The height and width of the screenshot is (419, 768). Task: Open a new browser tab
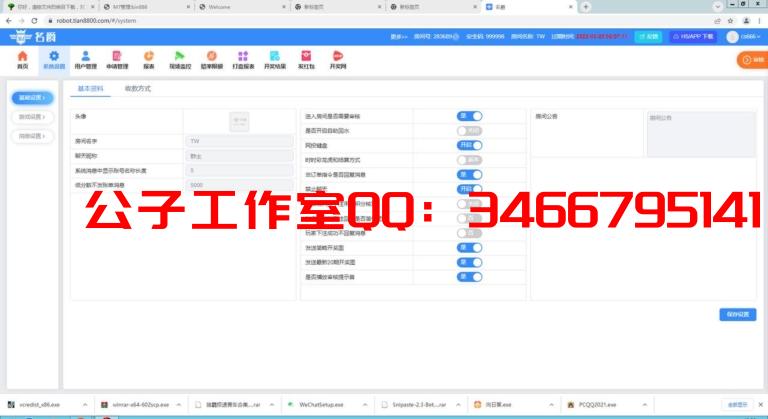pos(586,7)
